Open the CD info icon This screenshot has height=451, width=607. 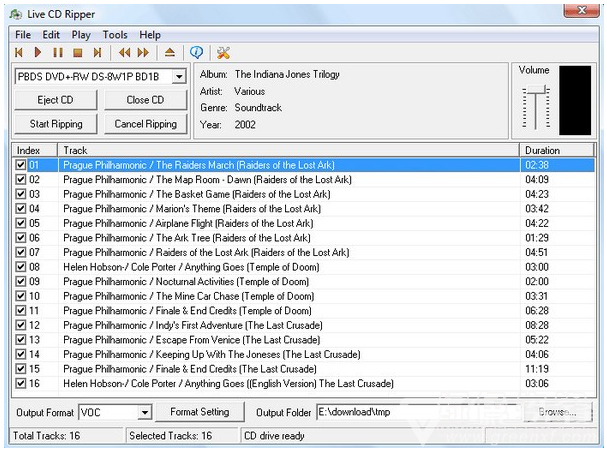pyautogui.click(x=196, y=52)
